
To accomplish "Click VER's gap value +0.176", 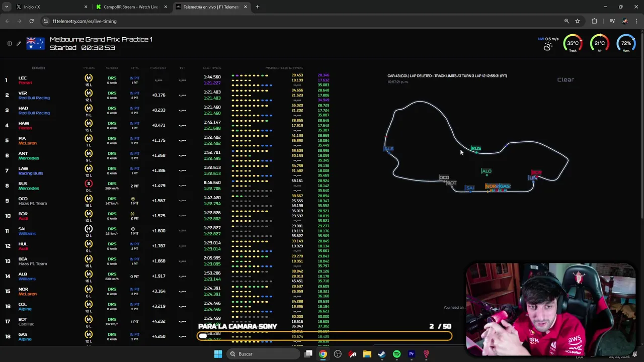I will 158,95.
